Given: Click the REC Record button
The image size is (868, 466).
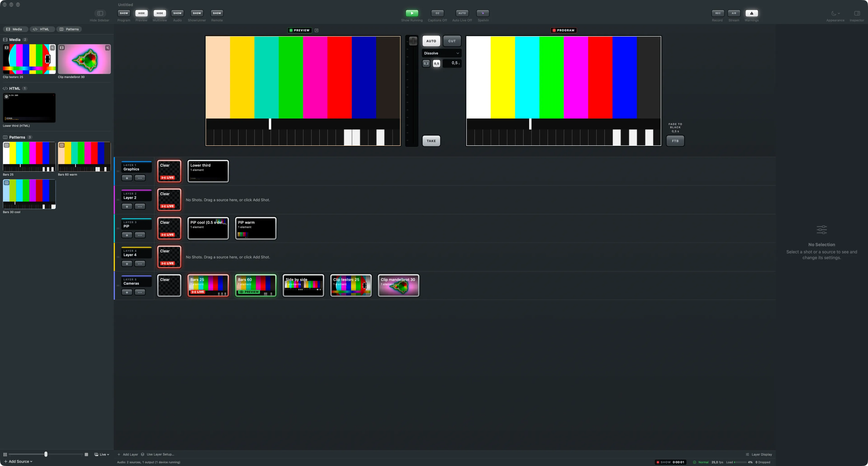Looking at the screenshot, I should pos(718,13).
